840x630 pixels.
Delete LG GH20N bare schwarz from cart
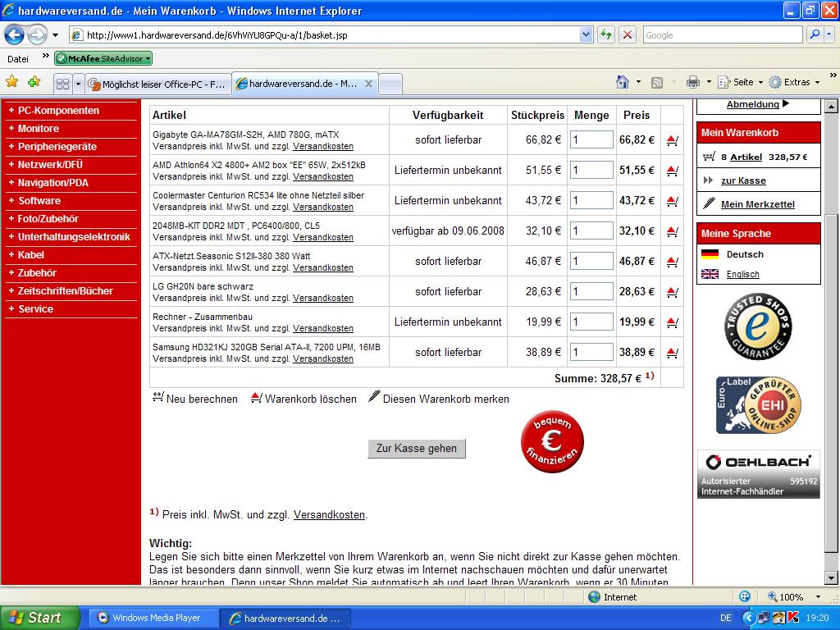tap(673, 293)
